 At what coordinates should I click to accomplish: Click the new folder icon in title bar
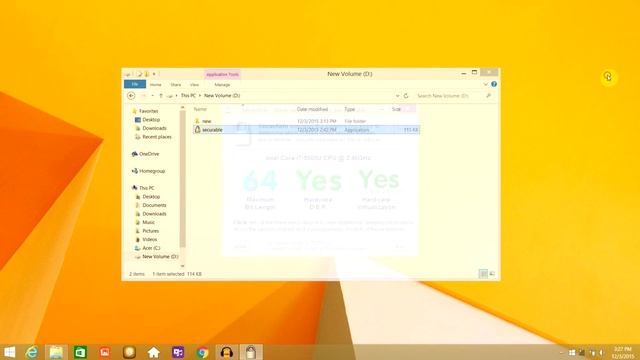point(147,74)
